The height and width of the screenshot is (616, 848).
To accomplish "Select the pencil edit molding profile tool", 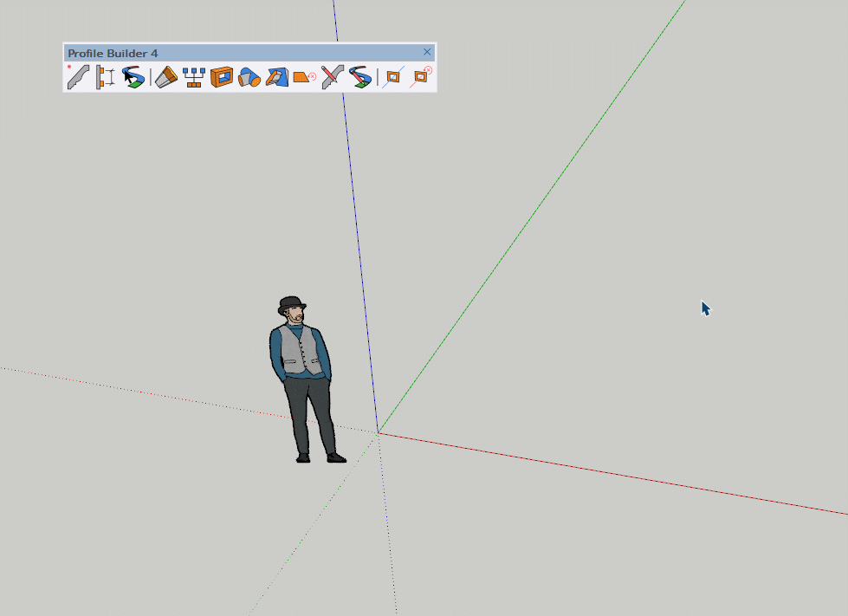I will click(x=332, y=77).
